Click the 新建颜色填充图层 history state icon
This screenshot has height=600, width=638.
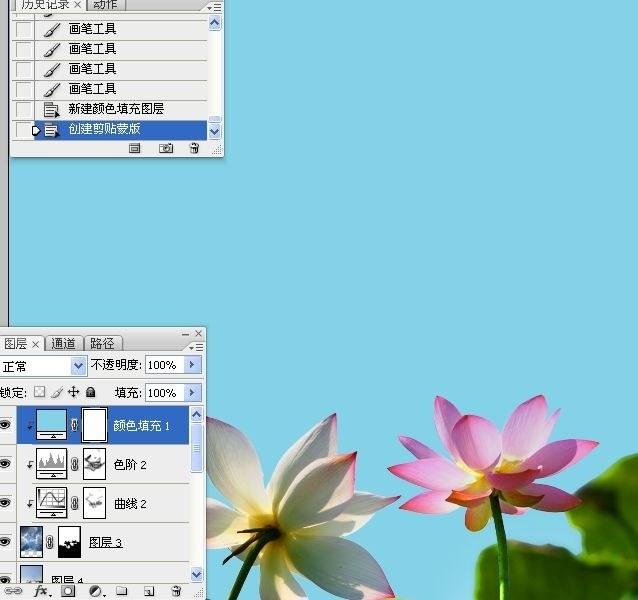(x=51, y=109)
